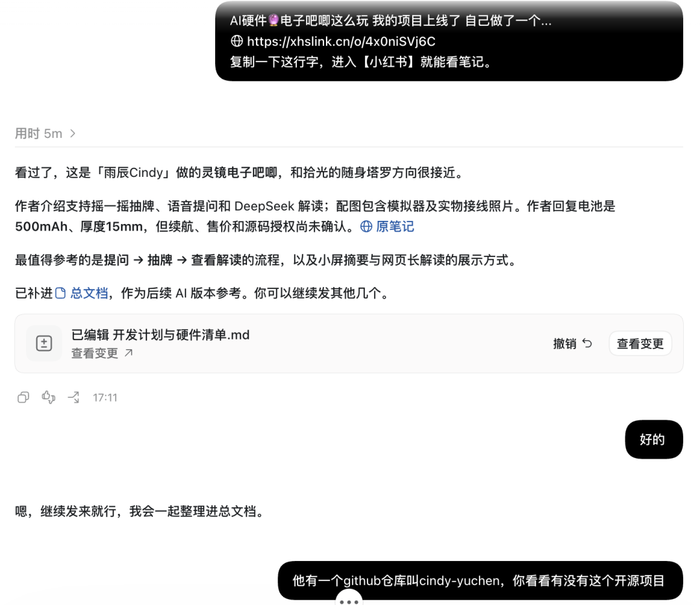This screenshot has width=700, height=605.
Task: Click the 查看变更 button on the right
Action: (x=640, y=343)
